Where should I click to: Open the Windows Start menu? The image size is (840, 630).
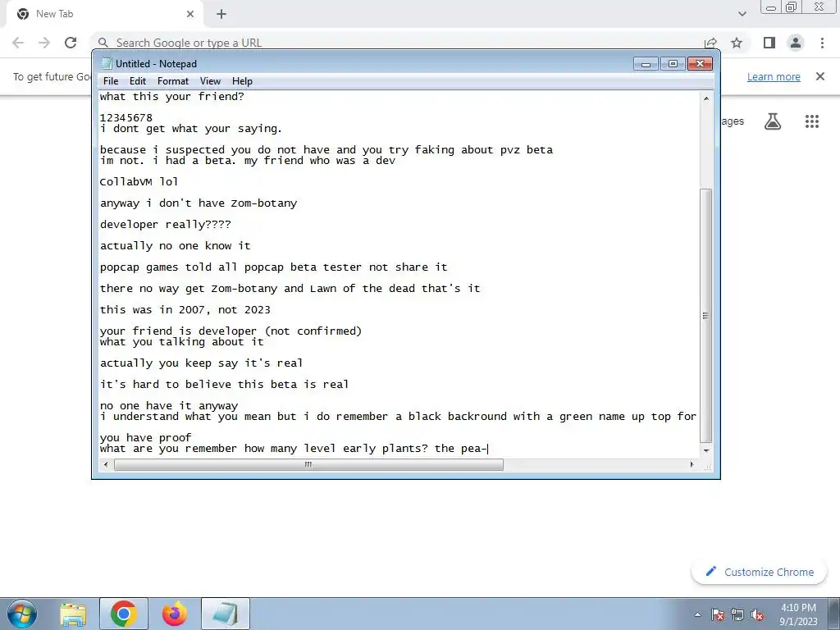click(x=22, y=614)
